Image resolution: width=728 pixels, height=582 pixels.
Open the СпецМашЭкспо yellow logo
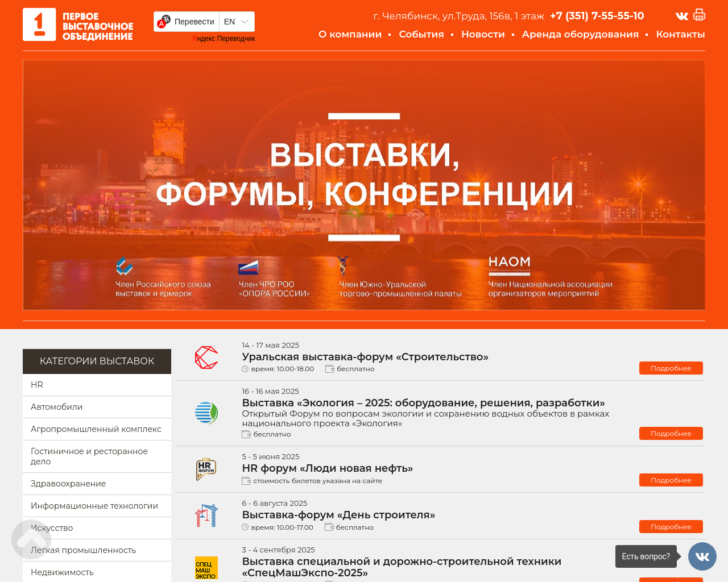coord(206,568)
